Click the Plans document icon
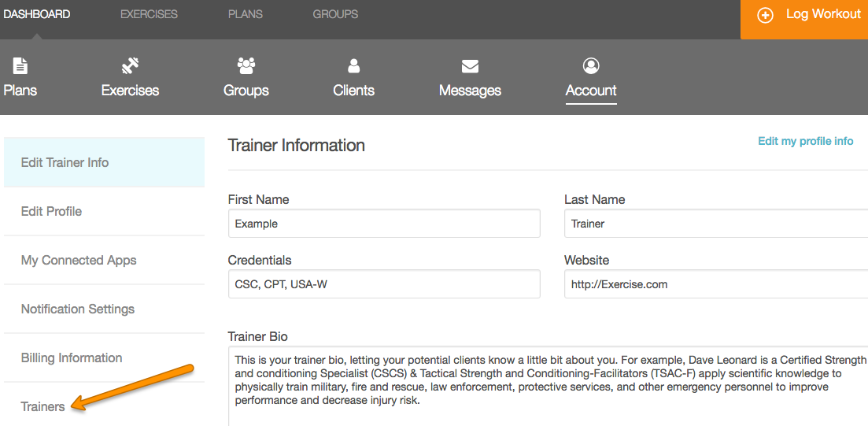 coord(20,66)
